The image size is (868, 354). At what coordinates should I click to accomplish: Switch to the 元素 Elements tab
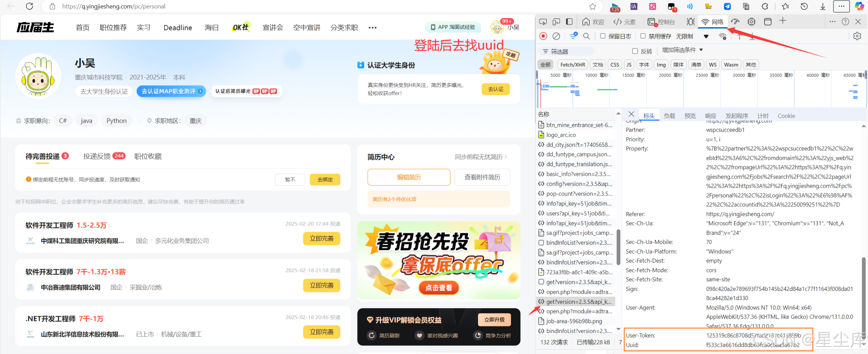tap(624, 22)
